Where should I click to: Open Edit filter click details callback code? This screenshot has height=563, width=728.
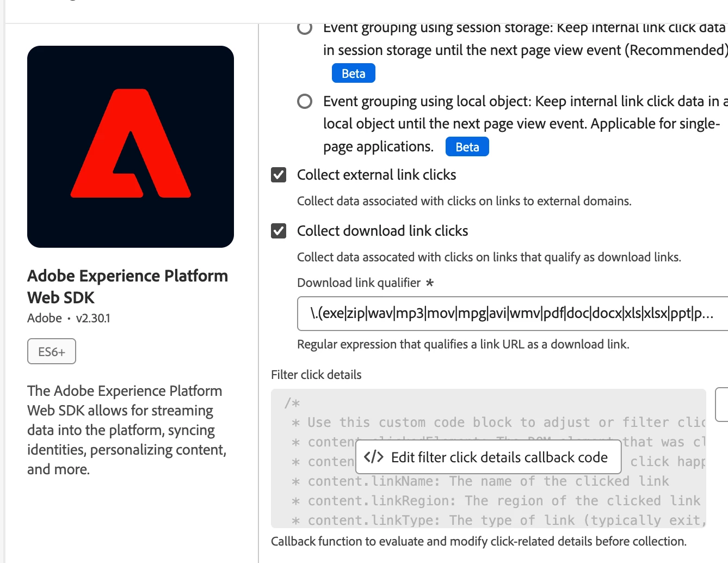[x=488, y=457]
